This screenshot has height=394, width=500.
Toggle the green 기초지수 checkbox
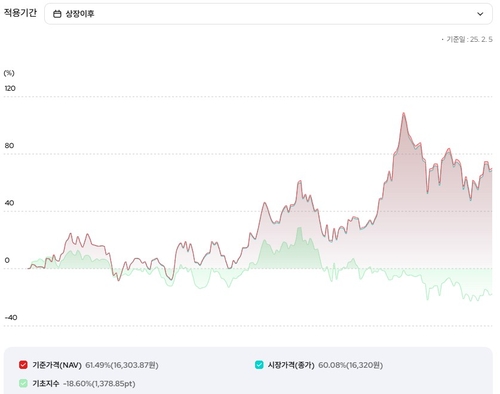[x=23, y=383]
